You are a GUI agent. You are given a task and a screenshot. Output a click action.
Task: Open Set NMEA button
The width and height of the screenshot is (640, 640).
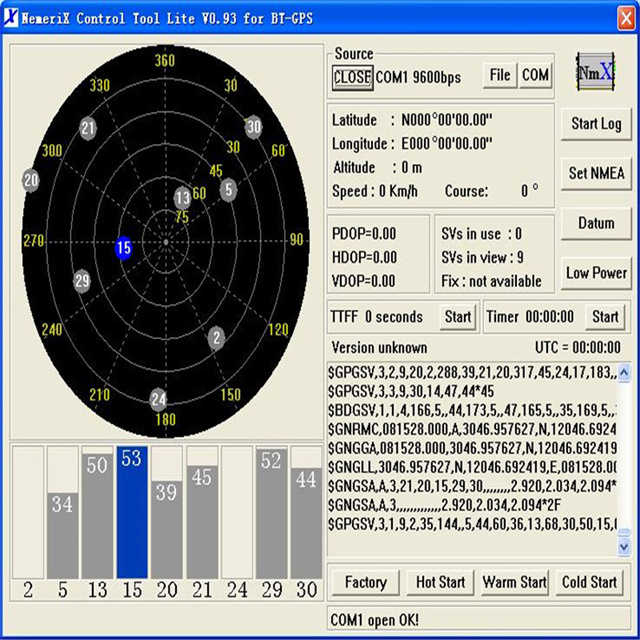point(596,173)
